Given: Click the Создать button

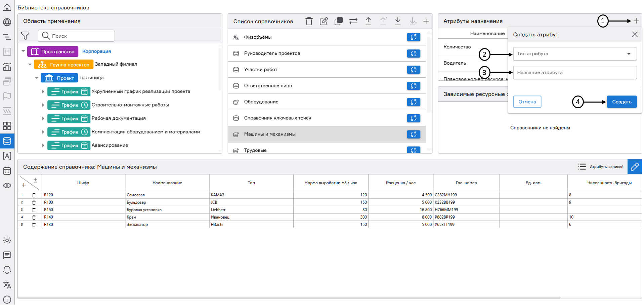Looking at the screenshot, I should tap(621, 102).
